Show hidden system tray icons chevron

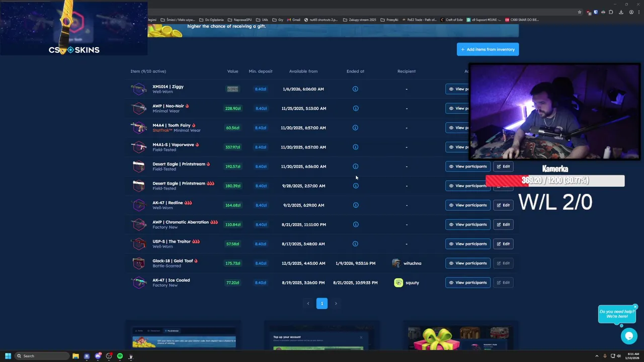tap(597, 356)
